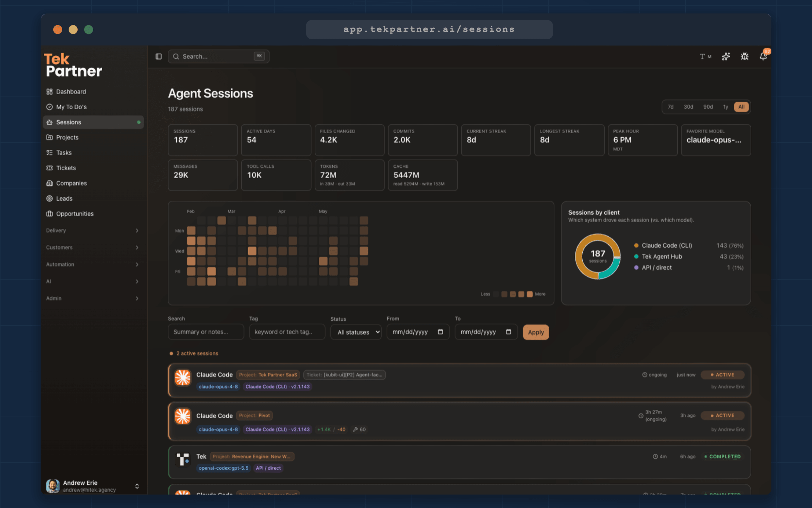Viewport: 812px width, 508px height.
Task: Click the API / direct tag on Tek session
Action: pyautogui.click(x=268, y=468)
